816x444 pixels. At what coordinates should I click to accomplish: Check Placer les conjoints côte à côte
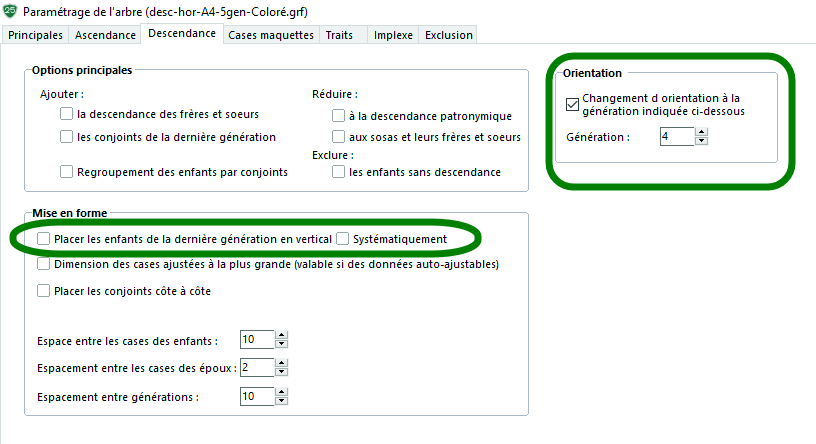tap(43, 290)
